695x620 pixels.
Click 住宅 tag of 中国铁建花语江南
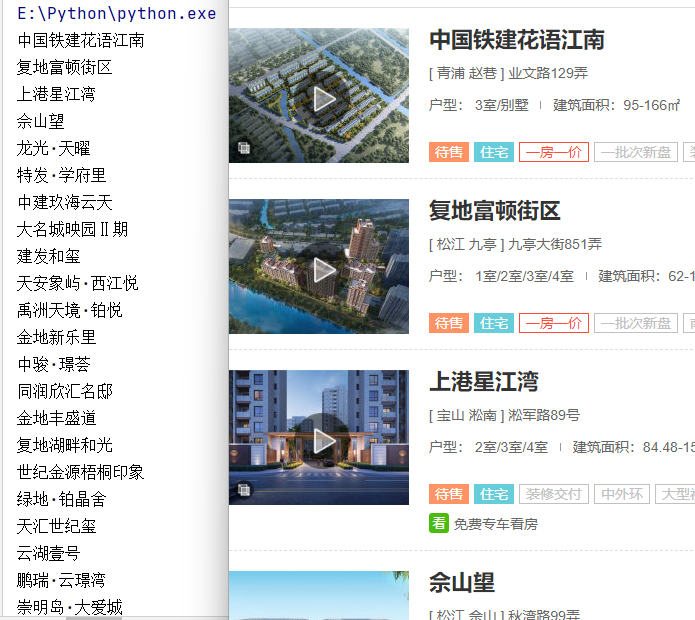(494, 152)
